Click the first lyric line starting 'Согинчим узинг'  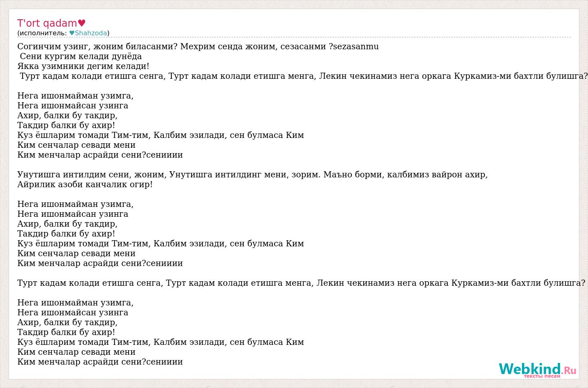[x=97, y=46]
